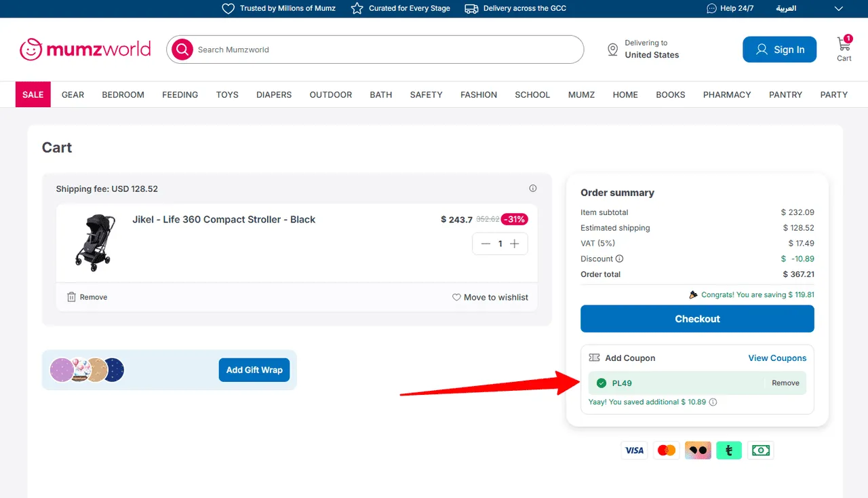
Task: Click the Tamara payment icon
Action: click(729, 450)
